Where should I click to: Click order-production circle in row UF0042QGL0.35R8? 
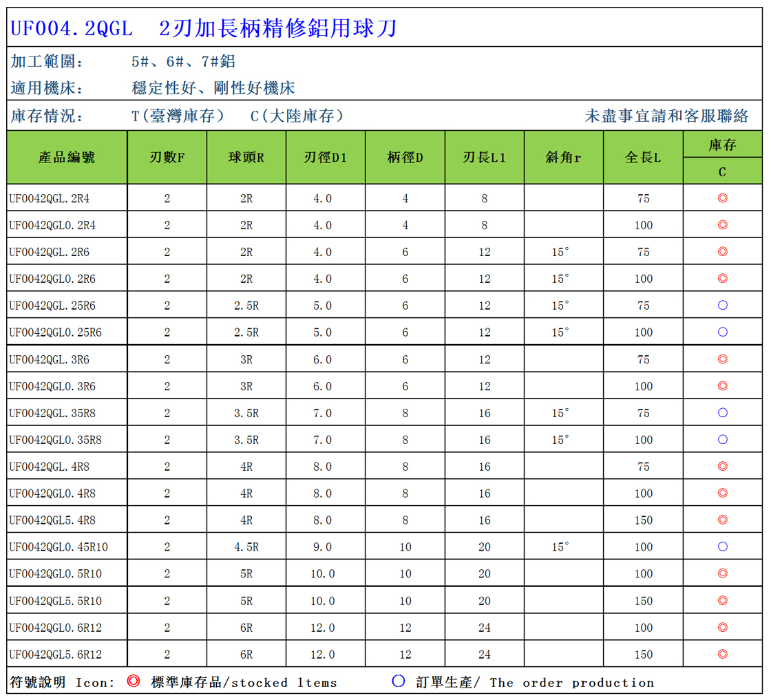pos(722,439)
